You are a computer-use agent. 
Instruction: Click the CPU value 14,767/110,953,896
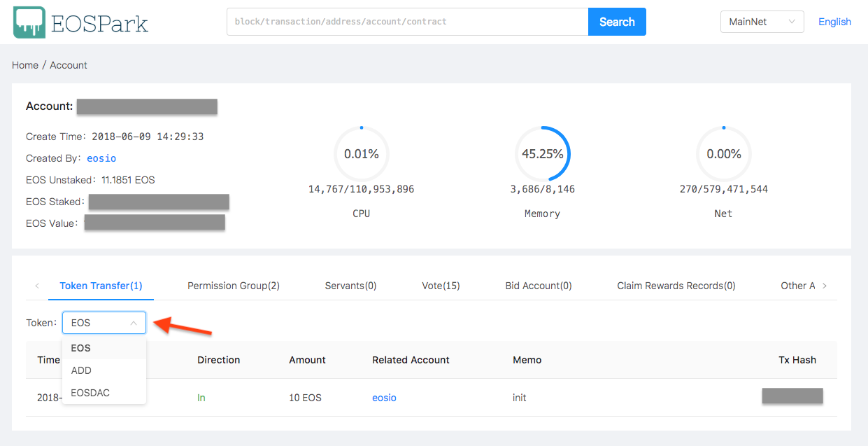click(x=362, y=189)
